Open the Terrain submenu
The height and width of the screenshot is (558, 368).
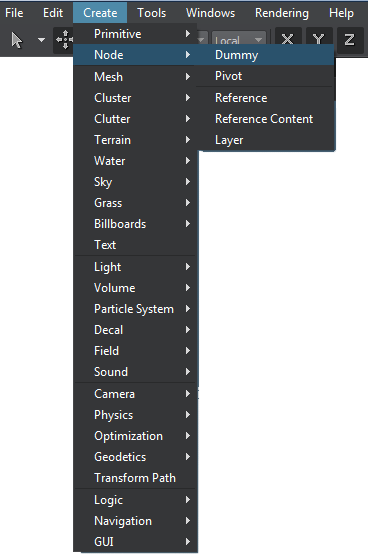tap(135, 140)
